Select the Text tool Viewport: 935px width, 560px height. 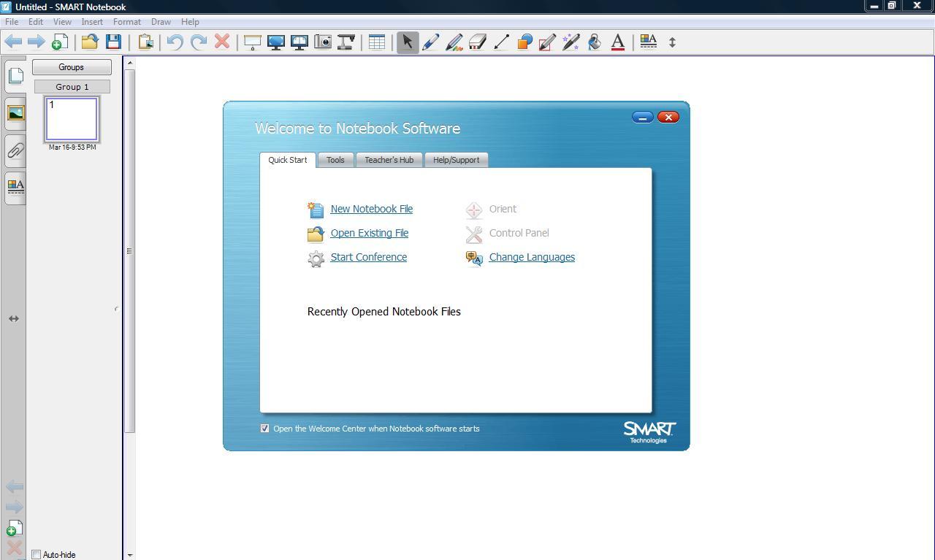(x=618, y=42)
